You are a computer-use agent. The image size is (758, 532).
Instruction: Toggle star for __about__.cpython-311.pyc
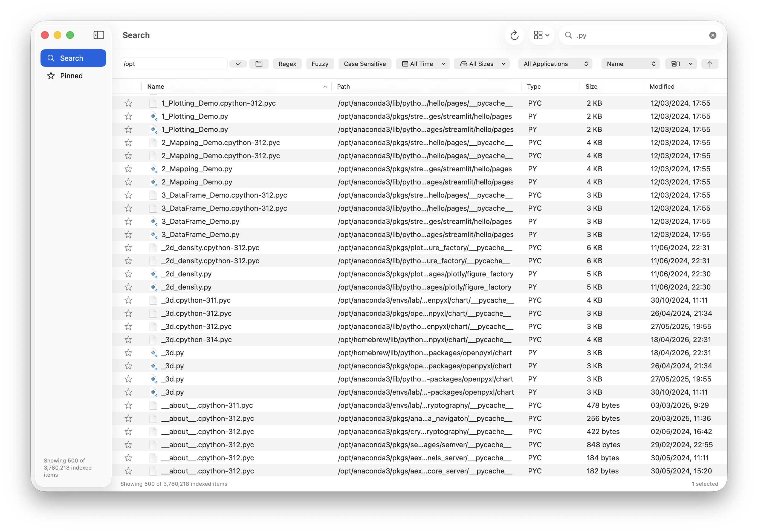128,405
